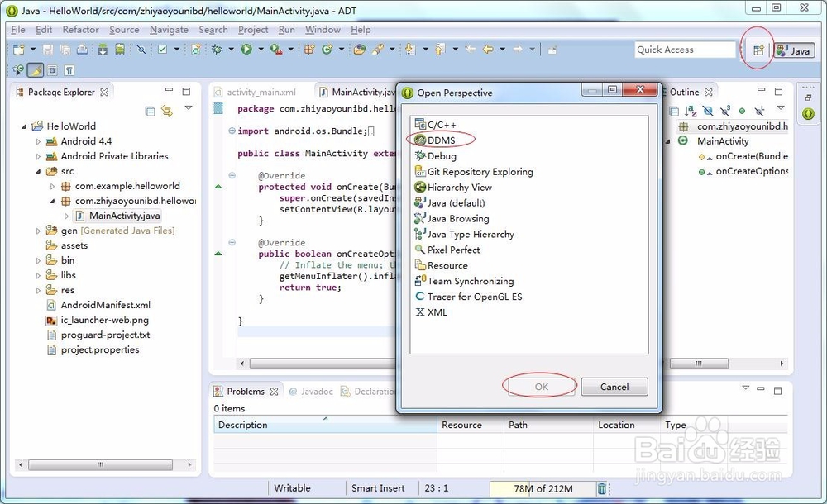Expand the gen Generated Java Files folder
Viewport: 827px width, 504px height.
coord(38,231)
